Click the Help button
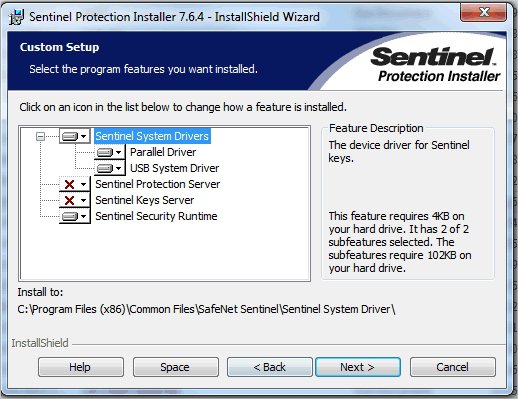The height and width of the screenshot is (399, 518). (81, 367)
